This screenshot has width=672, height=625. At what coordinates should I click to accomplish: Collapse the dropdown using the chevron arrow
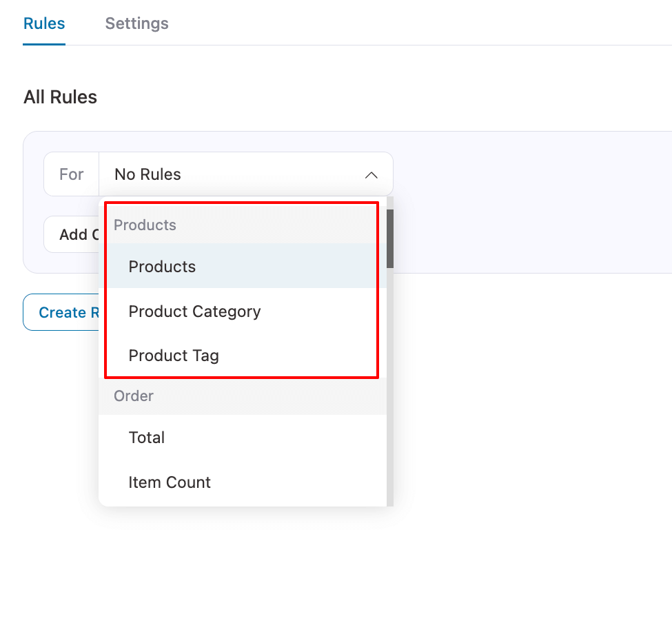pos(371,175)
